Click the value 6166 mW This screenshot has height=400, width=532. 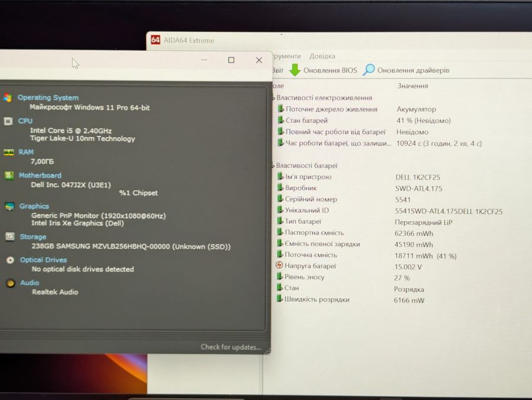[409, 300]
